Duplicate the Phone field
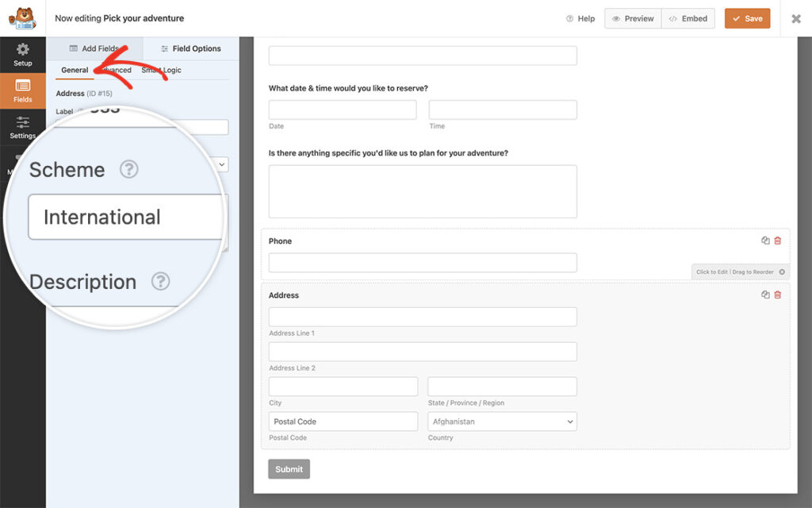This screenshot has height=508, width=812. [765, 240]
